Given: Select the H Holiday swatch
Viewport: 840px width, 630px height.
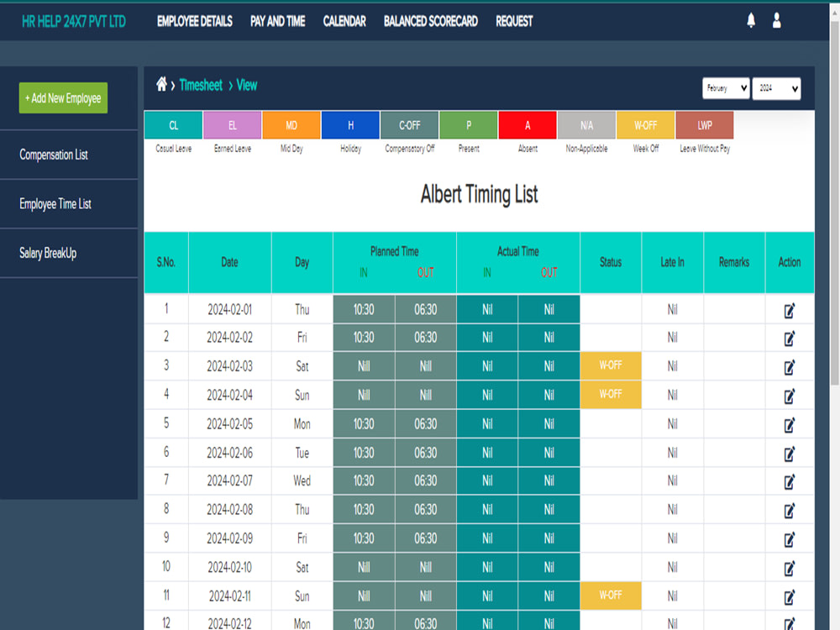Looking at the screenshot, I should pos(350,125).
